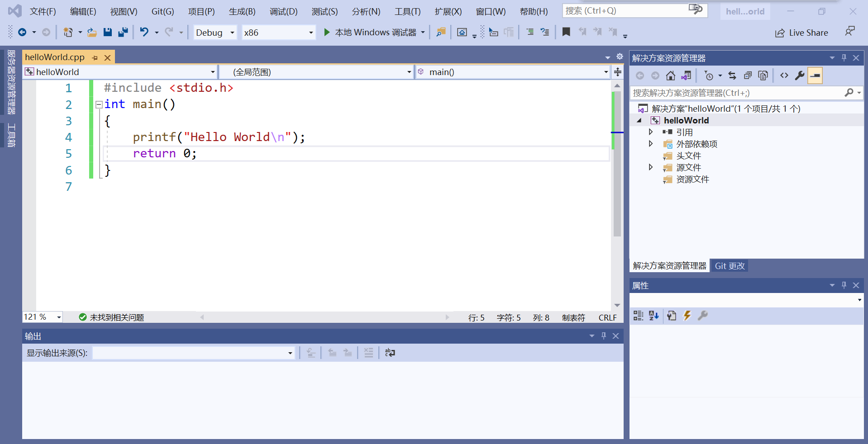This screenshot has width=868, height=444.
Task: Open Solution Explorer home view icon
Action: 671,76
